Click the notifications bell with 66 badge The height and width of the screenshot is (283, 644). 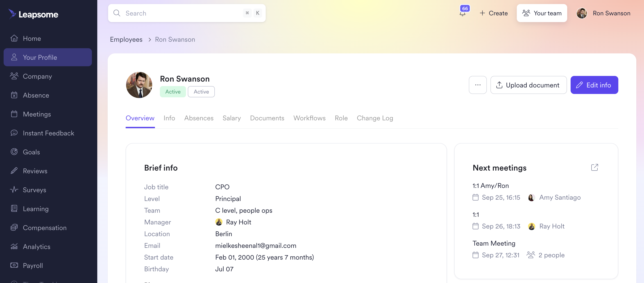point(463,13)
